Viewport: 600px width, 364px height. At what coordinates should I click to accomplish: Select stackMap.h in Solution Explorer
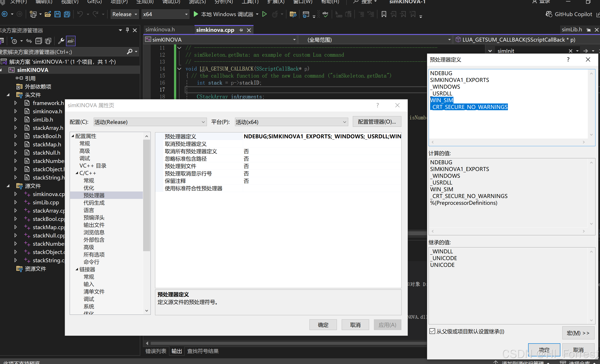[47, 144]
